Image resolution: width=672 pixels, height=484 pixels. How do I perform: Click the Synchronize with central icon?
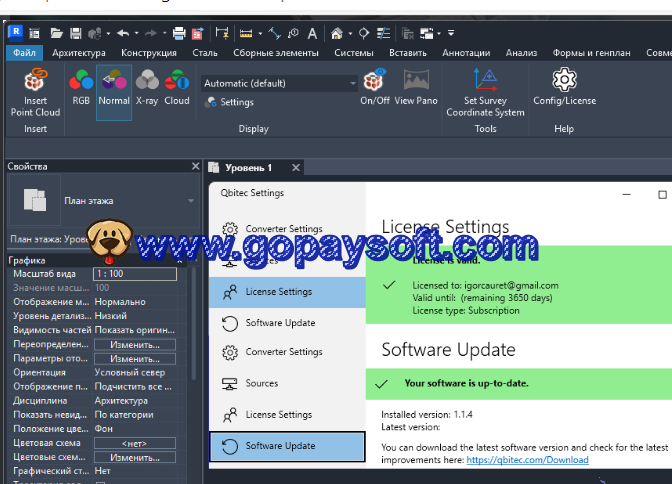click(x=94, y=33)
